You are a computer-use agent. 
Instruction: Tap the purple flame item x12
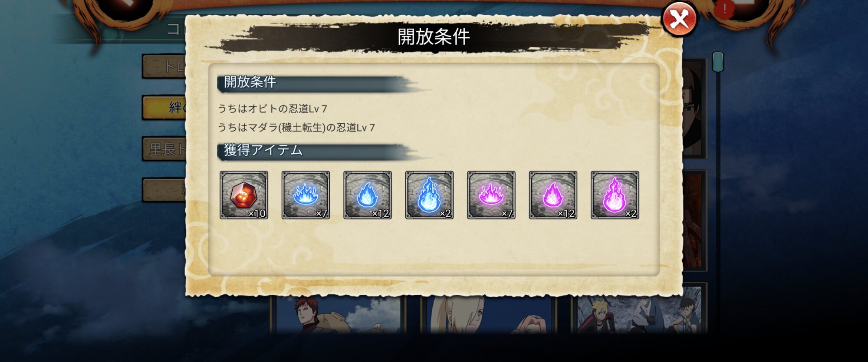coord(553,195)
